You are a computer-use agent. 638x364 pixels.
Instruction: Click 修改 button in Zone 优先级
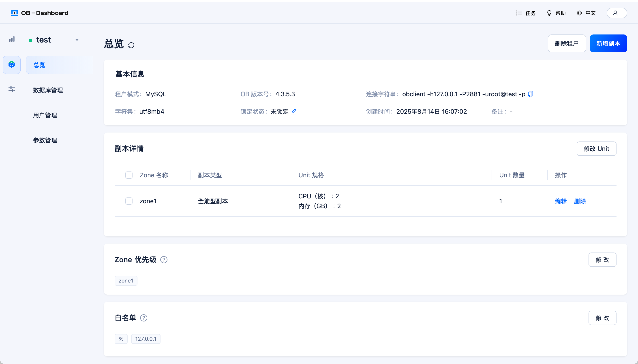(602, 260)
